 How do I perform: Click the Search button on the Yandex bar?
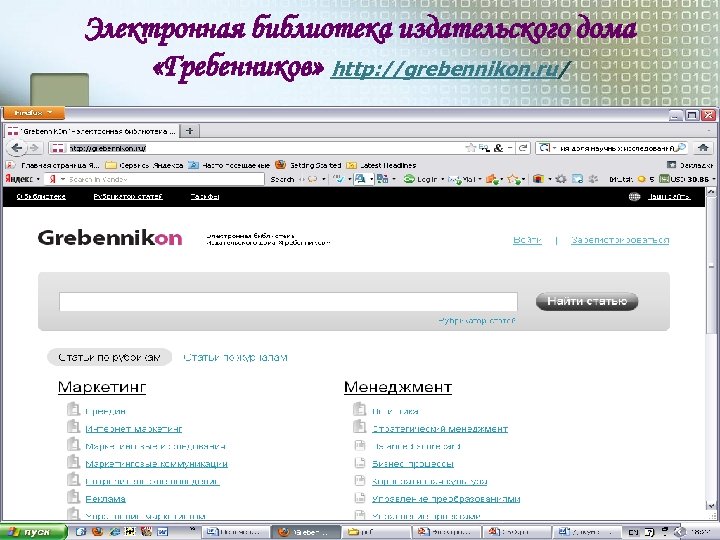pyautogui.click(x=282, y=179)
